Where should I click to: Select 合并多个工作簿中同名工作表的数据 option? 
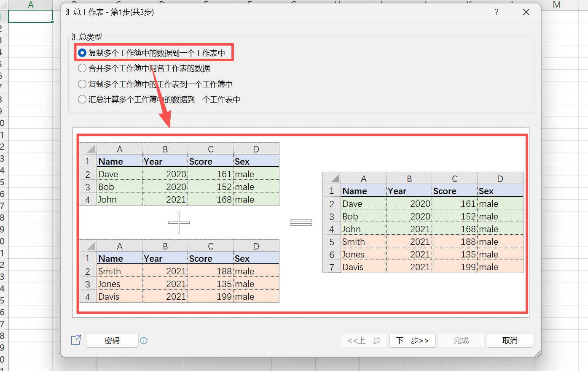pyautogui.click(x=82, y=68)
